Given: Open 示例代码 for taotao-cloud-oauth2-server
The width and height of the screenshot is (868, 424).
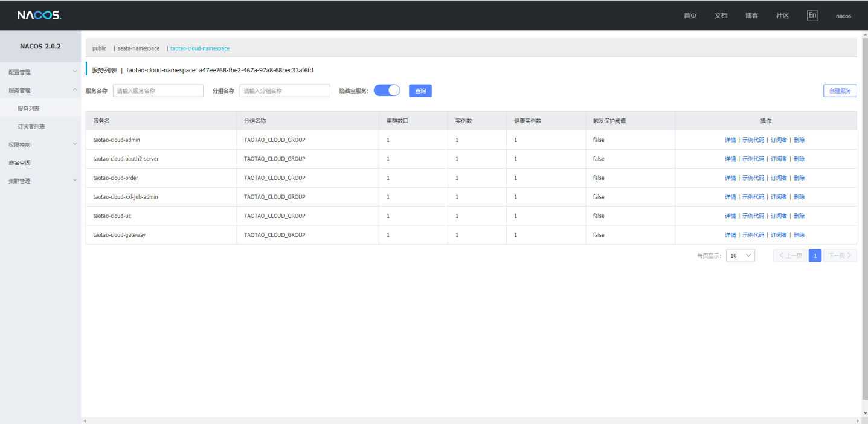Looking at the screenshot, I should (753, 159).
